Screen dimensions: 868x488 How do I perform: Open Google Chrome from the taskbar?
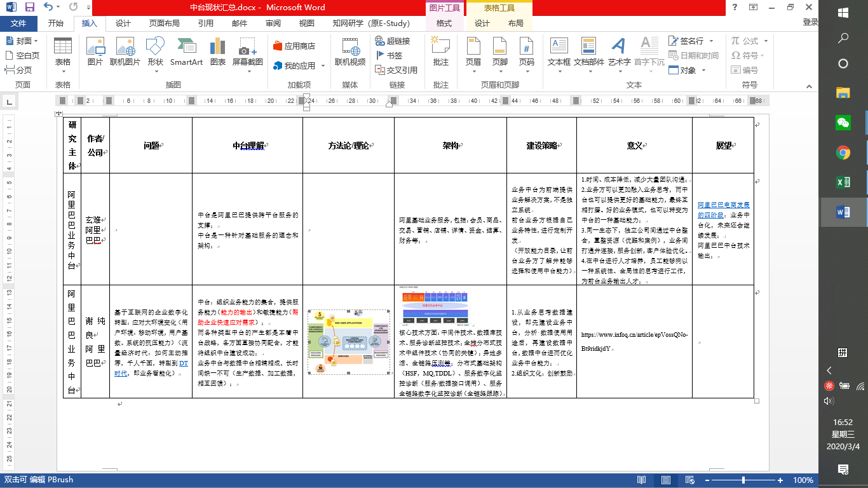tap(843, 152)
